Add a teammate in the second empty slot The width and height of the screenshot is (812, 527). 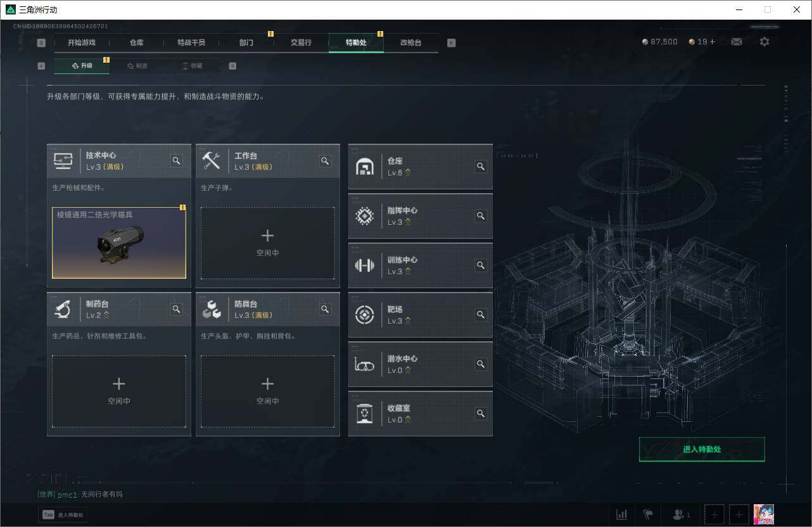point(739,514)
